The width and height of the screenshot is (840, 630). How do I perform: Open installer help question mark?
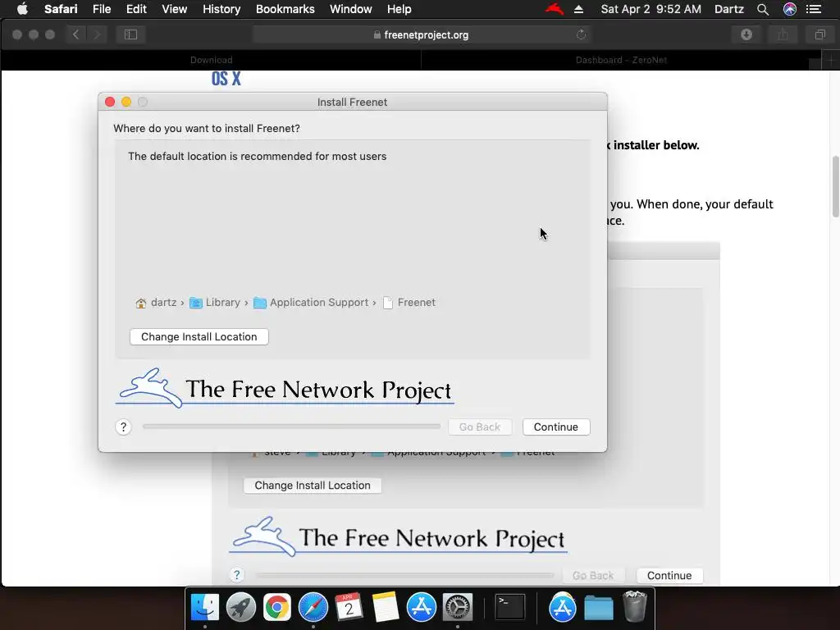(x=123, y=427)
